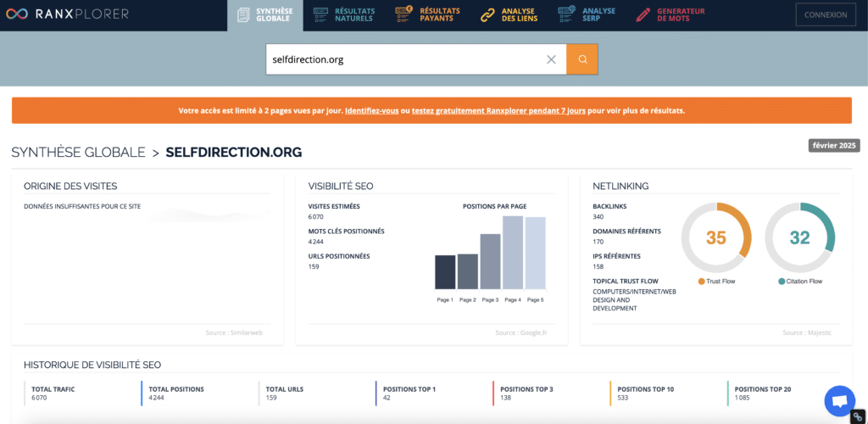Click the Visites Estimées value 6 070
The image size is (868, 424).
click(x=315, y=217)
